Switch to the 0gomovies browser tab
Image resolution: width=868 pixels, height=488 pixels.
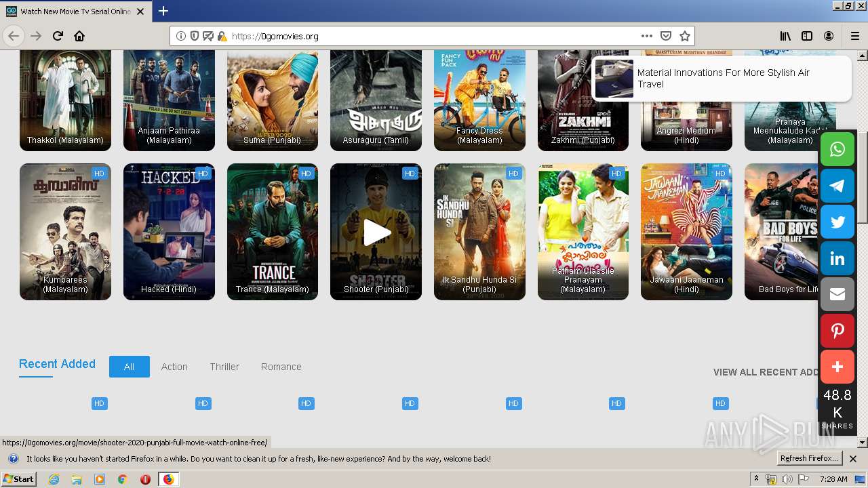(75, 11)
